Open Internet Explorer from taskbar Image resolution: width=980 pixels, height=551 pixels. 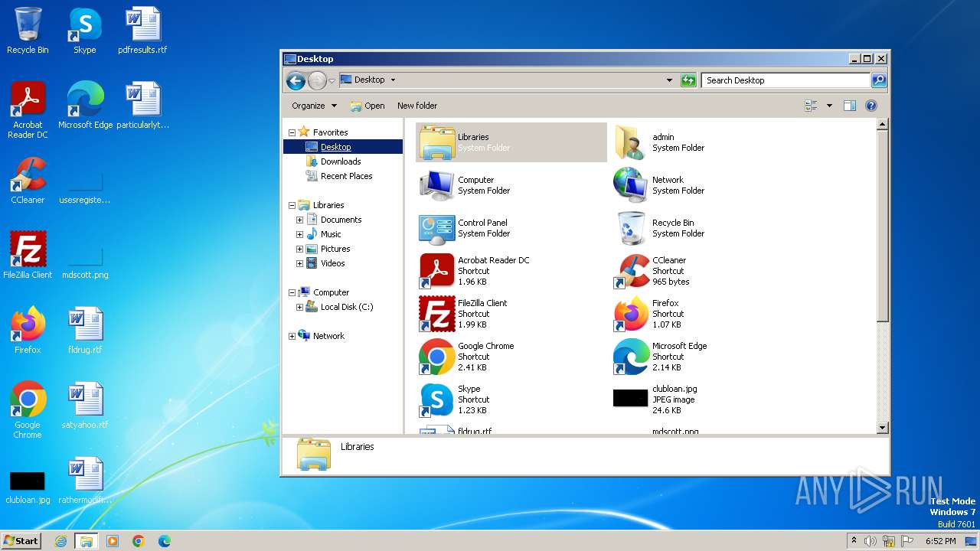pyautogui.click(x=61, y=541)
